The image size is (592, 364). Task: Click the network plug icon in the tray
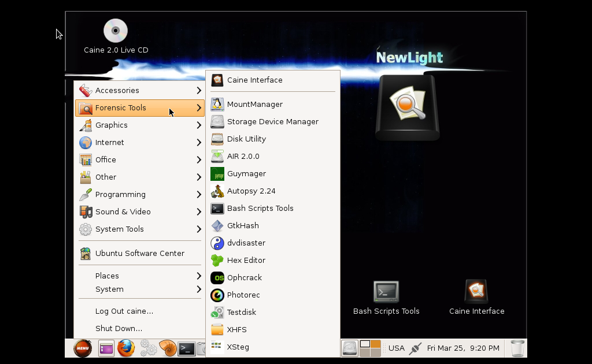tap(415, 348)
